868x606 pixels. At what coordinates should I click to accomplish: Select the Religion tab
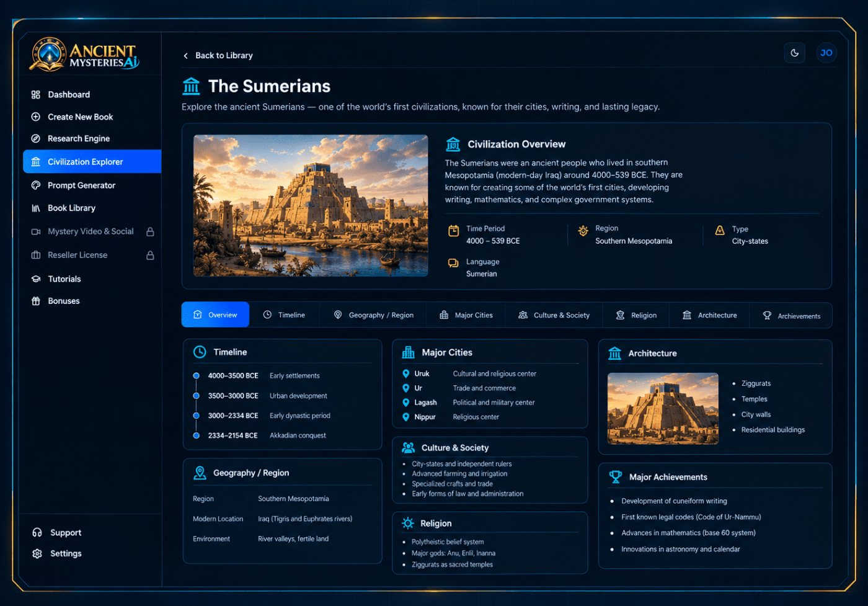636,315
